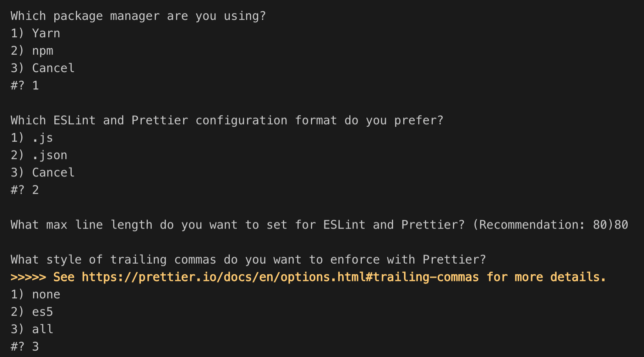The image size is (644, 357).
Task: Click the package manager answer prompt "#? 1"
Action: click(25, 86)
